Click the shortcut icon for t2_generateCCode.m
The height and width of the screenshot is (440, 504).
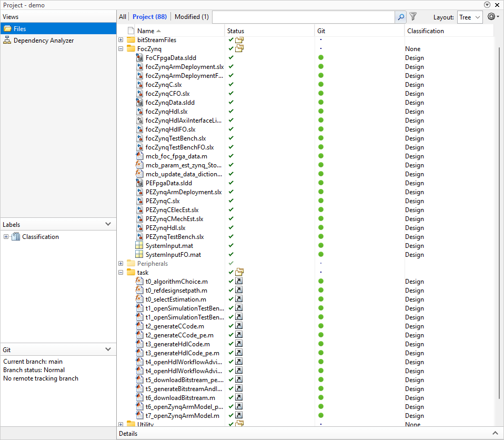tap(239, 326)
